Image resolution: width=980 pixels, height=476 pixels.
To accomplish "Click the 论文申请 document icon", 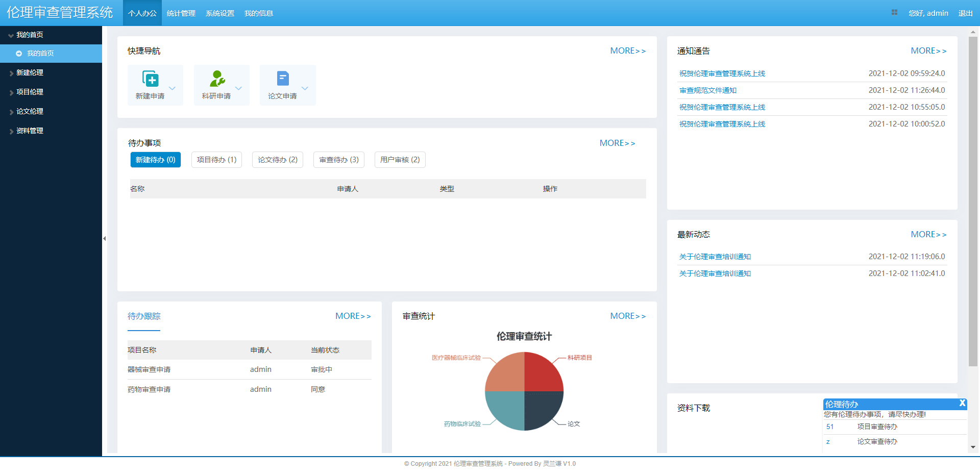I will click(283, 79).
